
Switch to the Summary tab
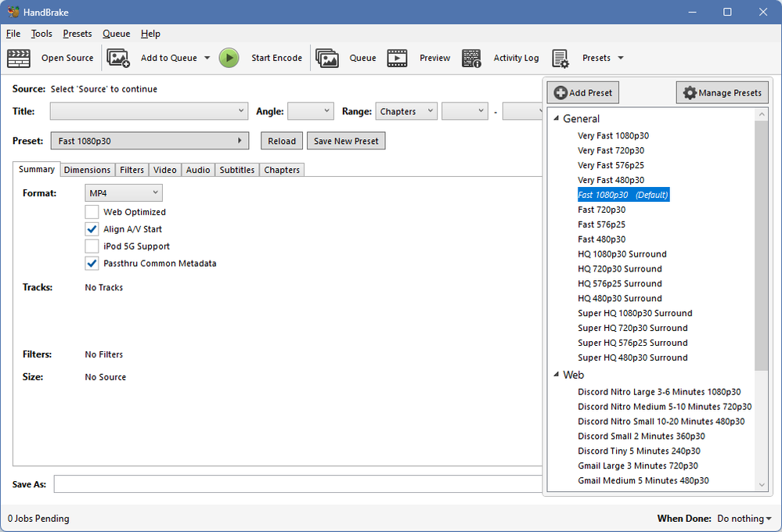37,169
